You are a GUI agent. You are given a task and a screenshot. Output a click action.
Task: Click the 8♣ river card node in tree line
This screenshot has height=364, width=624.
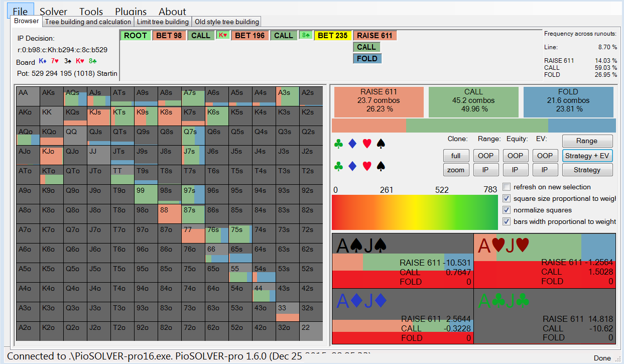pyautogui.click(x=305, y=36)
